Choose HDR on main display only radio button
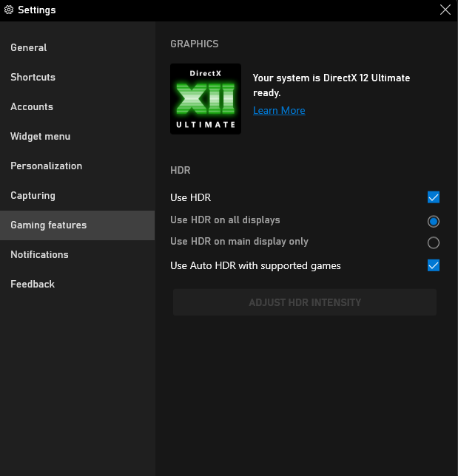 (x=434, y=242)
